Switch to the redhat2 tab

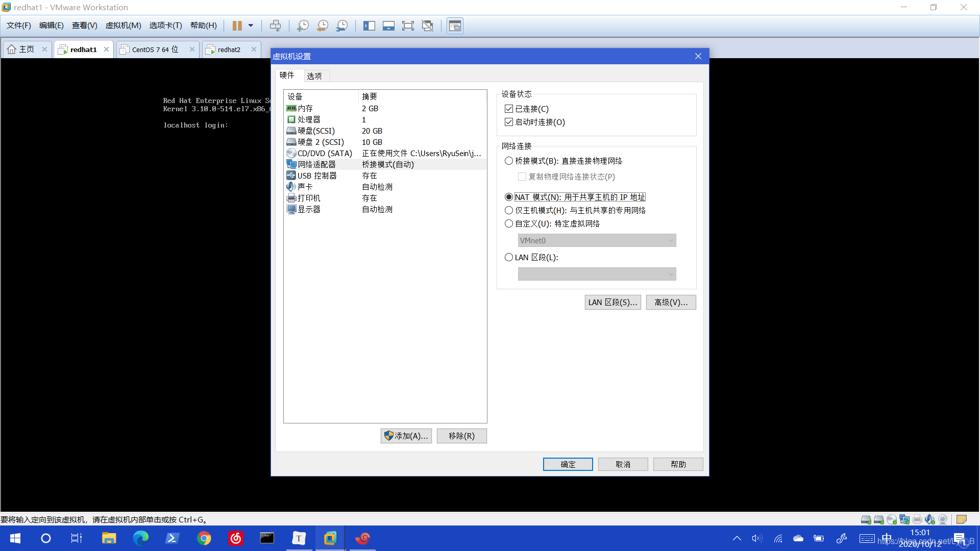pos(229,49)
